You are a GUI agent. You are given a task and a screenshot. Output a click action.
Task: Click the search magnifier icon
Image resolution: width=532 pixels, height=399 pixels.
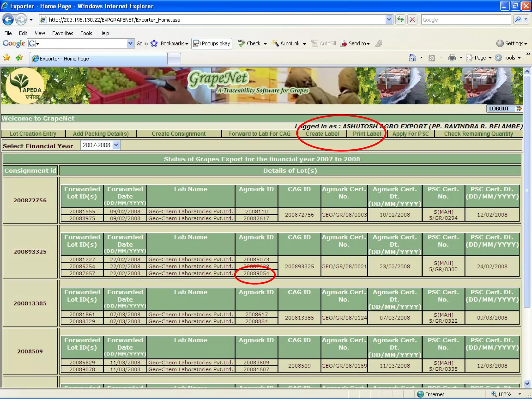[518, 20]
